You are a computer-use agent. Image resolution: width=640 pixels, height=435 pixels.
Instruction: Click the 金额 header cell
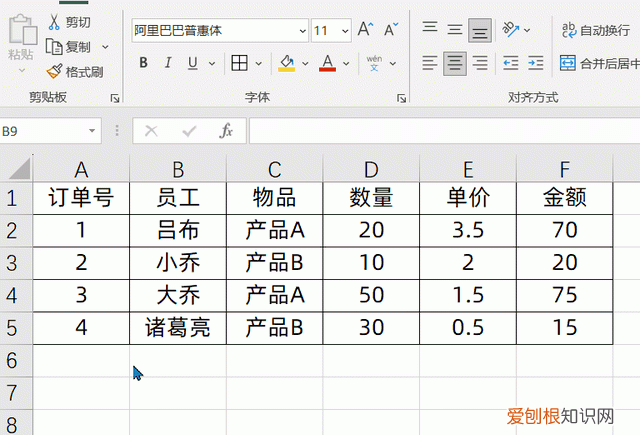tap(564, 198)
